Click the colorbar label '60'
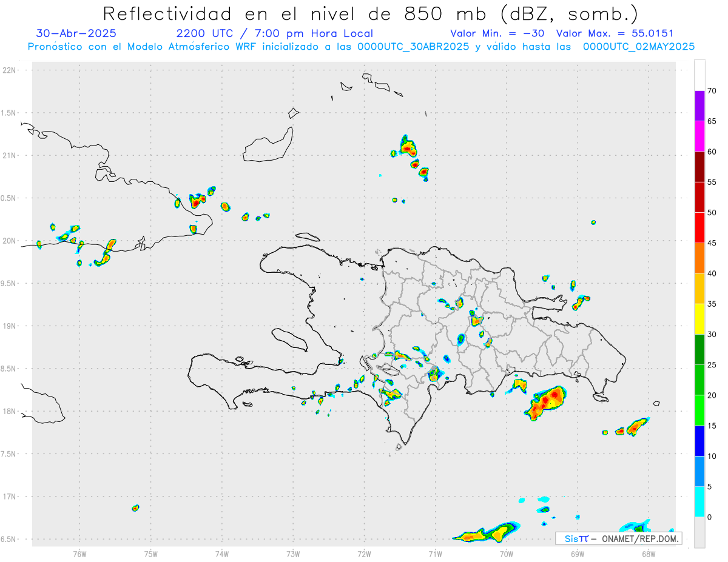Image resolution: width=728 pixels, height=562 pixels. [x=712, y=152]
